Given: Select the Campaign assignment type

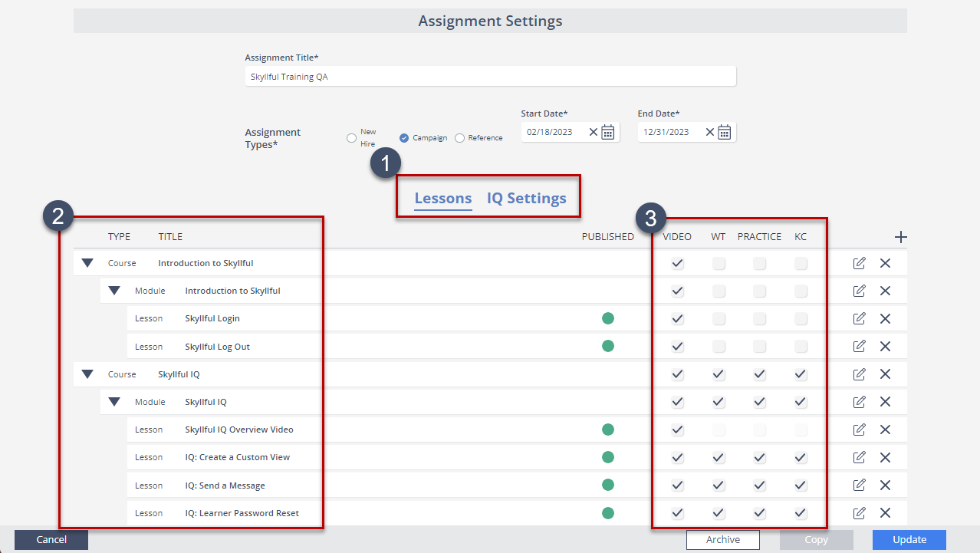Looking at the screenshot, I should (x=404, y=138).
